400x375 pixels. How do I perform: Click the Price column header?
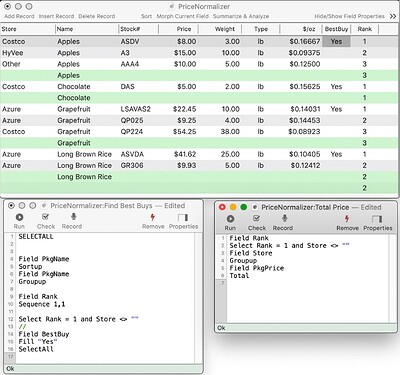tap(178, 29)
